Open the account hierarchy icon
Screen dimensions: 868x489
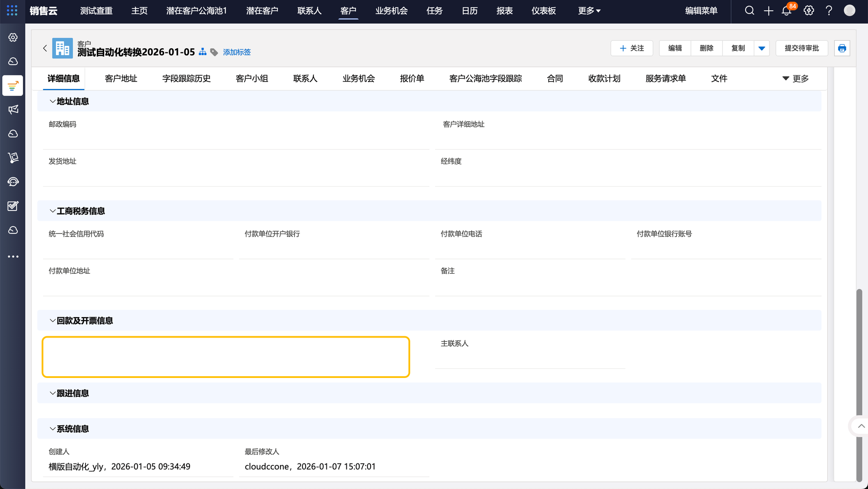point(203,52)
